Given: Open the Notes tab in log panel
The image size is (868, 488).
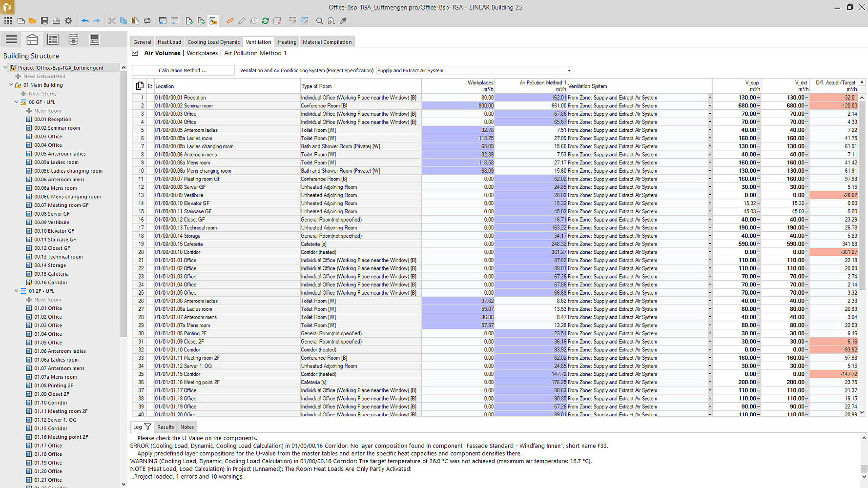Looking at the screenshot, I should pos(187,427).
